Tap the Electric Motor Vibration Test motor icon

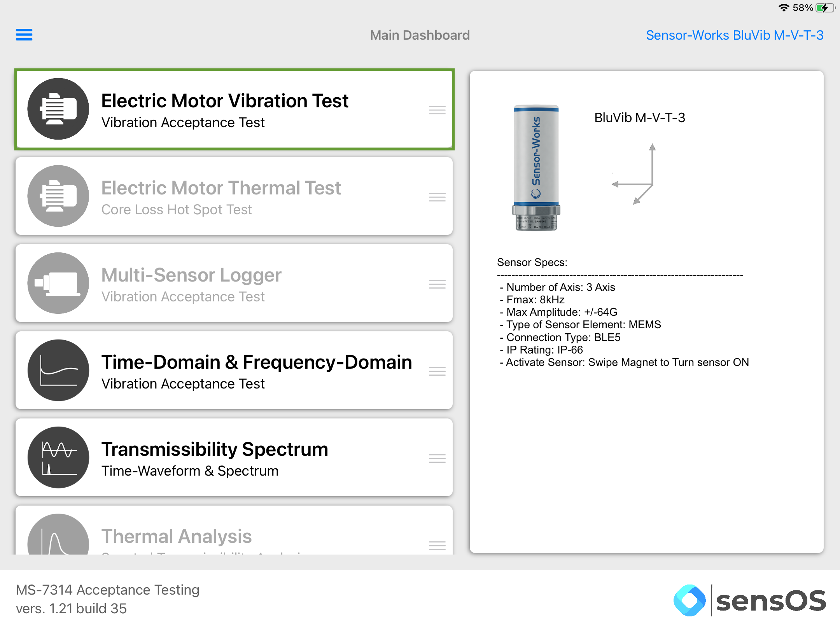pos(58,109)
